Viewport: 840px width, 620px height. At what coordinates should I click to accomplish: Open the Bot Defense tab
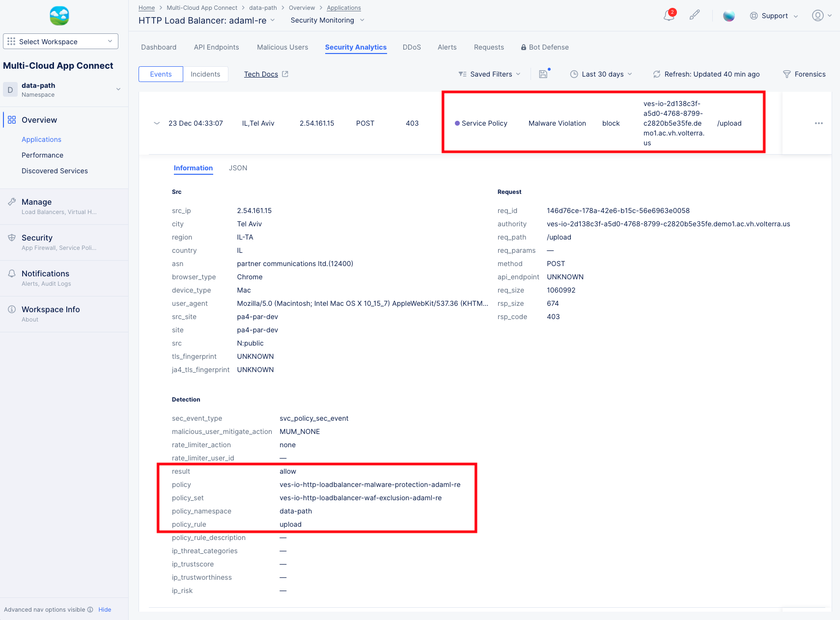(x=544, y=47)
